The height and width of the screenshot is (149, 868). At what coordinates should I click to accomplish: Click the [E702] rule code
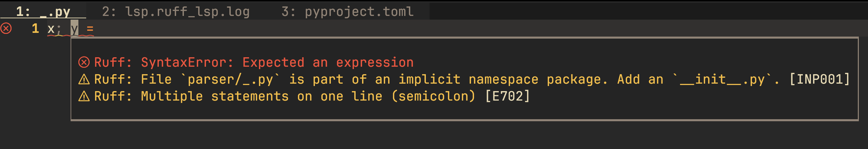(x=507, y=97)
